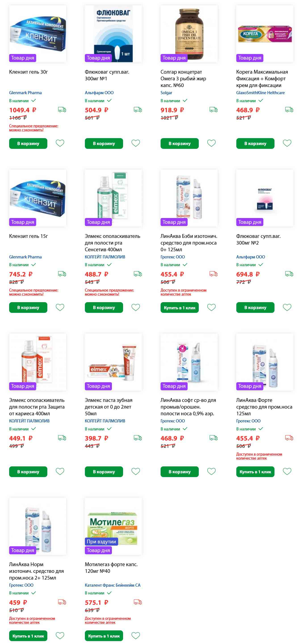Screen dimensions: 308x644
Task: Click heart icon for Флюковаг супп.ваг. №1
Action: [x=136, y=143]
